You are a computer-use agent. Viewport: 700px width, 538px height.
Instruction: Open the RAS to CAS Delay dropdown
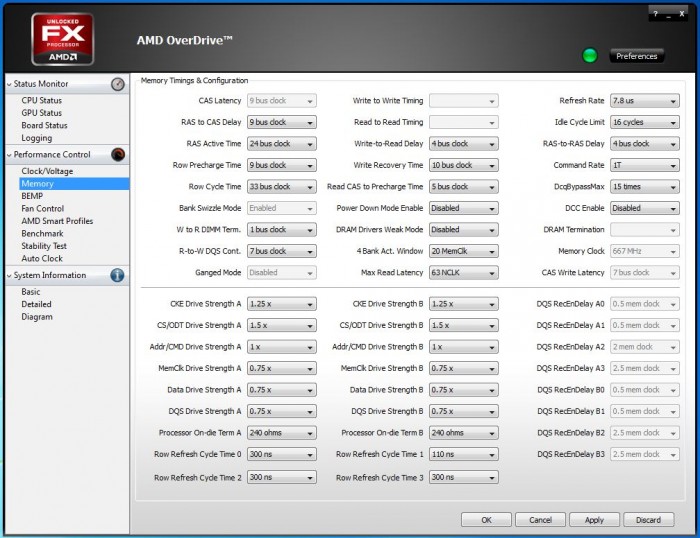tap(282, 122)
